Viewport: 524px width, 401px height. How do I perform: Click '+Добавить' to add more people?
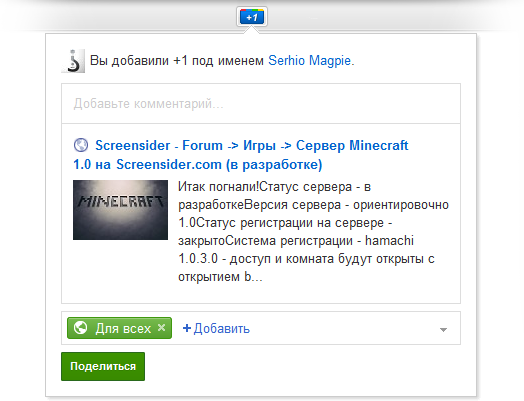[216, 329]
